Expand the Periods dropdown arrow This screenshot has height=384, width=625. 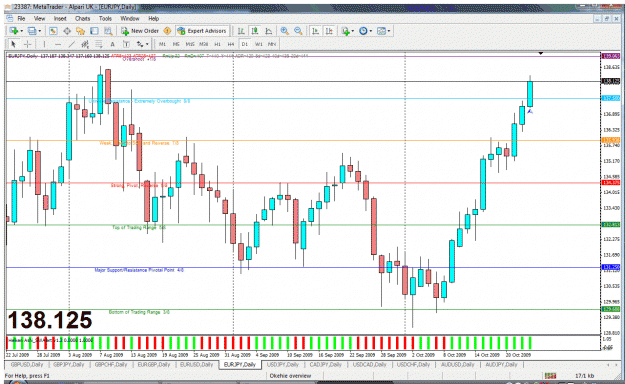pos(371,31)
